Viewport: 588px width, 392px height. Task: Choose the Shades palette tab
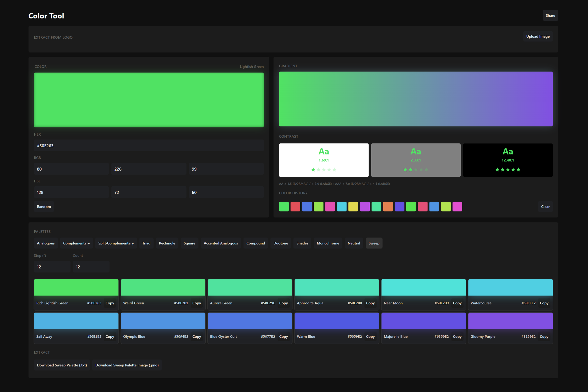click(302, 243)
